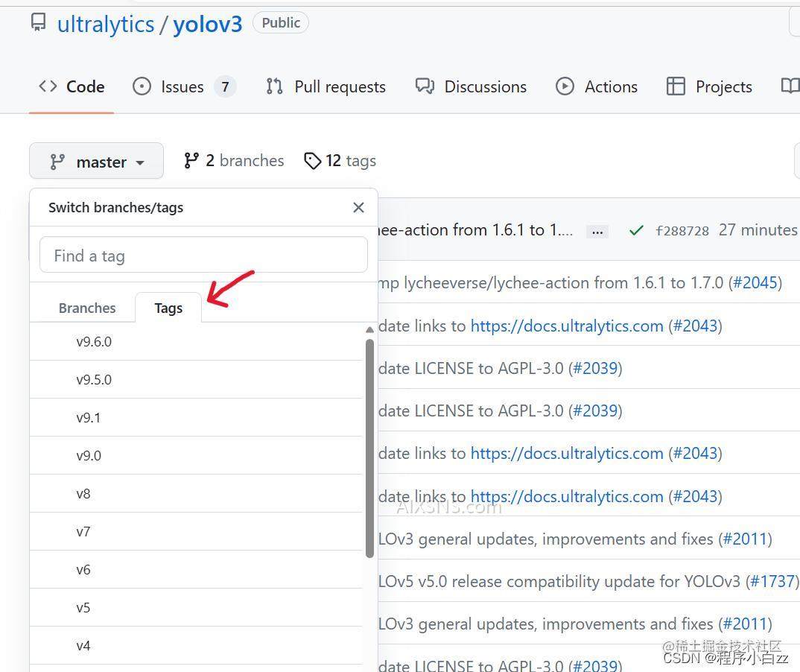Open commit hash f288728

(x=682, y=231)
